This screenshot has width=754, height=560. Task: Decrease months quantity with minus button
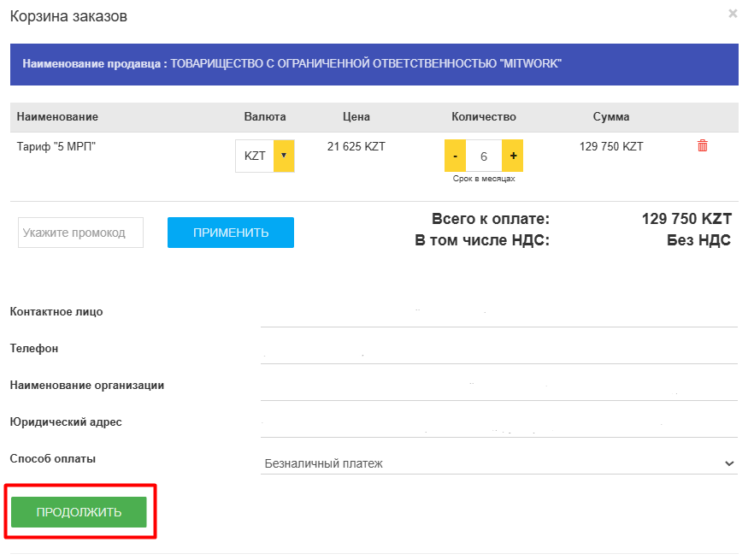[x=455, y=156]
